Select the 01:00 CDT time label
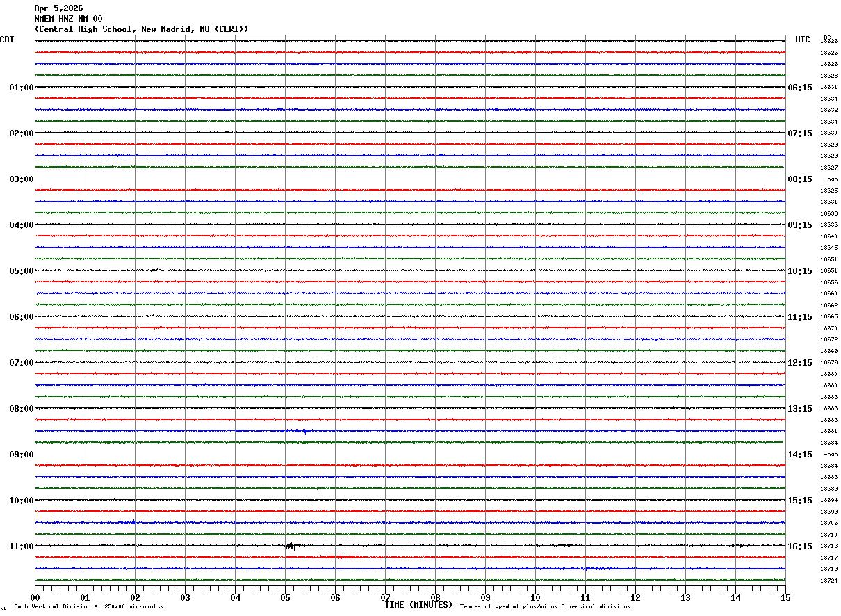The height and width of the screenshot is (616, 841). (22, 88)
